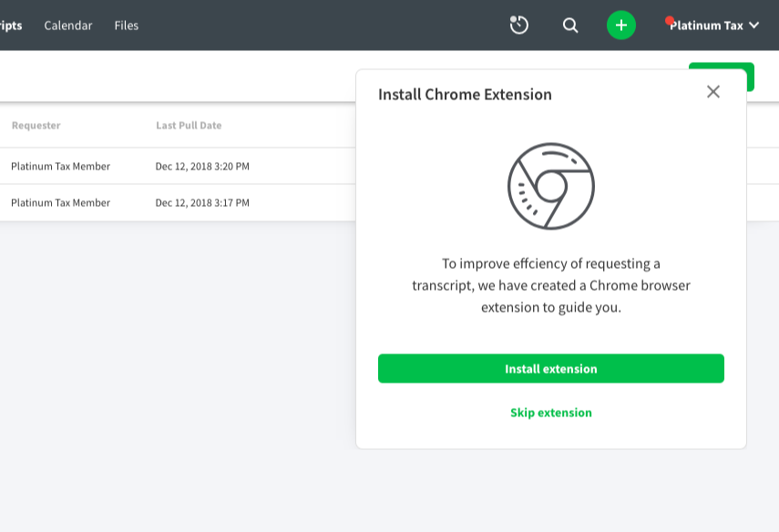Open the Files menu
The image size is (779, 532).
coord(127,25)
